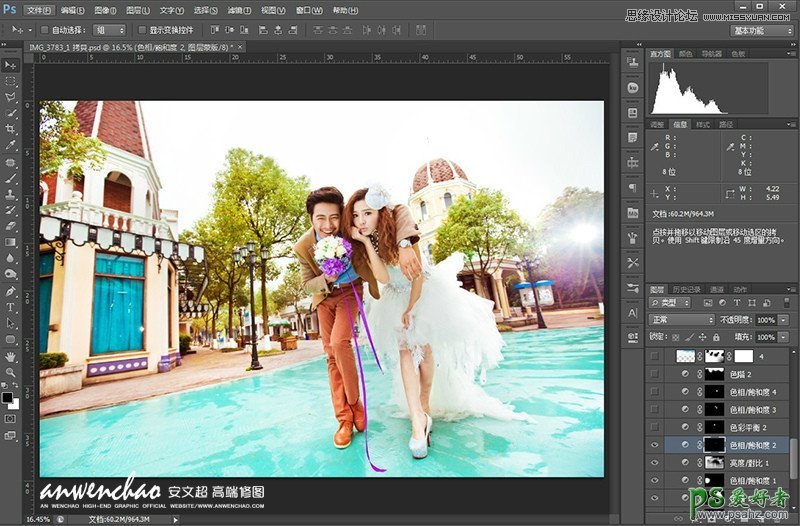Screen dimensions: 800x526
Task: Enable the 显示变换控件 checkbox
Action: pos(141,30)
